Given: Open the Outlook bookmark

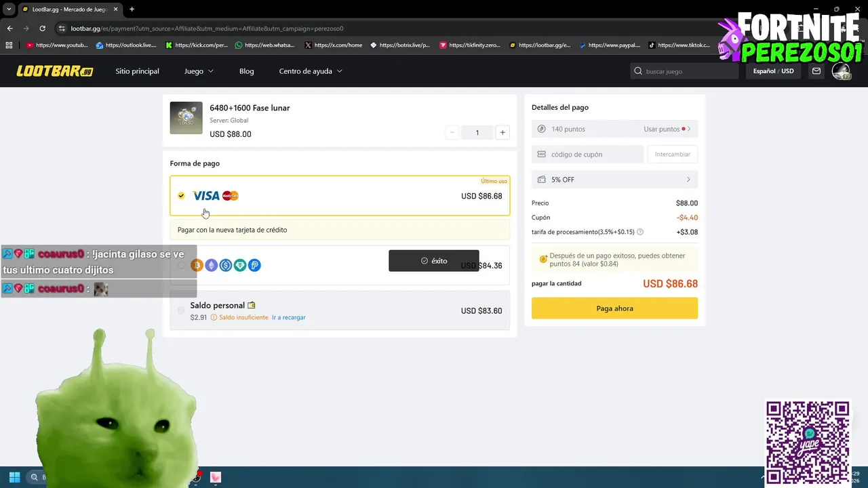Looking at the screenshot, I should click(127, 45).
